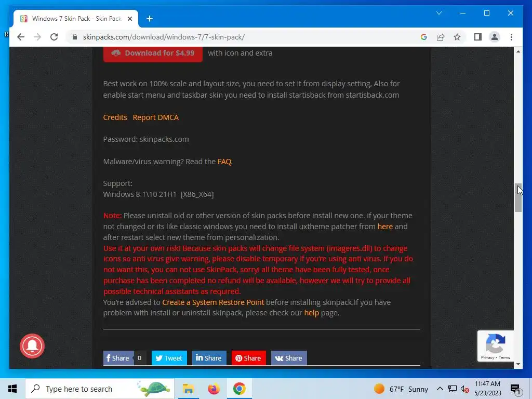Open Chrome side panel
The width and height of the screenshot is (532, 399).
pyautogui.click(x=478, y=37)
